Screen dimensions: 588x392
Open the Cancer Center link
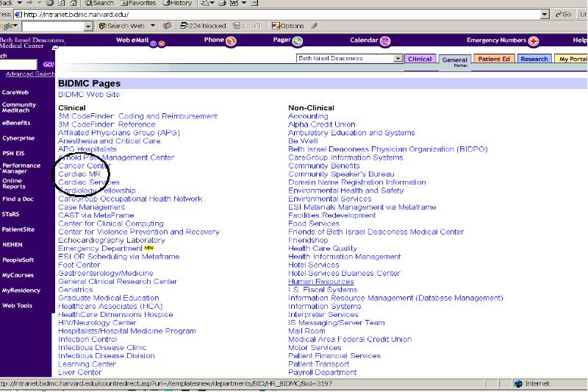click(85, 165)
